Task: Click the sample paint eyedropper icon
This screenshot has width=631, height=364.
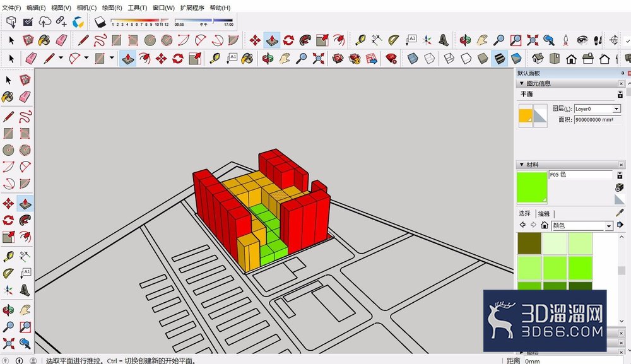Action: (x=620, y=213)
